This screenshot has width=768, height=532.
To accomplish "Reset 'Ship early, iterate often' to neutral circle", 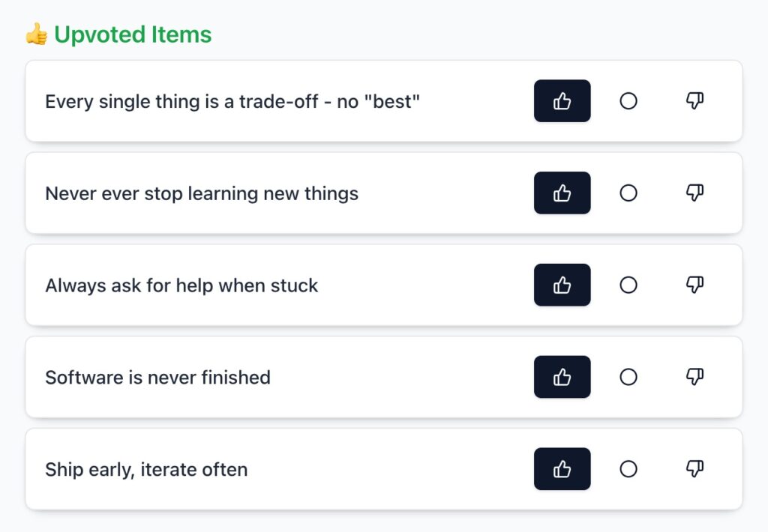I will (x=628, y=469).
